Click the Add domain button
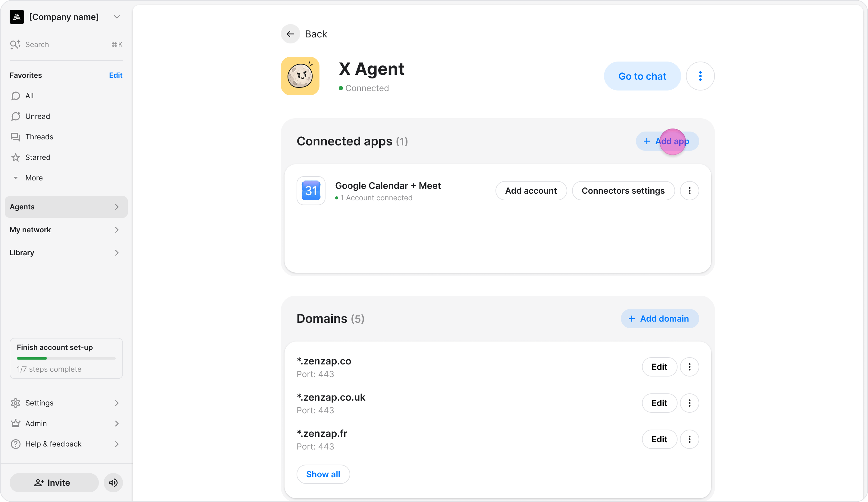The width and height of the screenshot is (868, 502). pos(660,319)
